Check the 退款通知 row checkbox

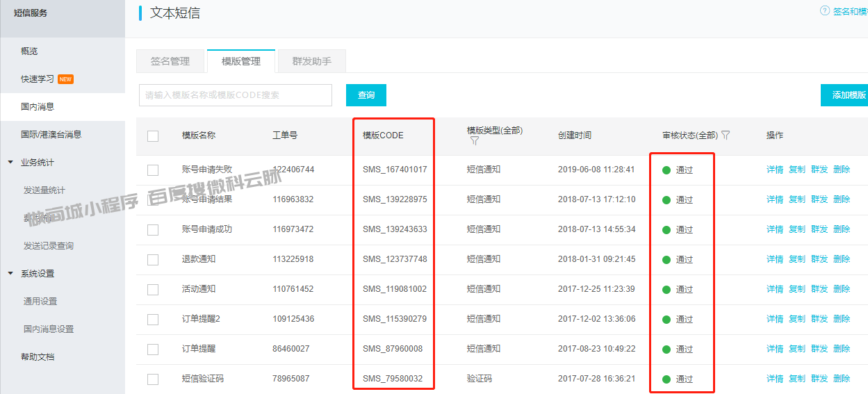(x=153, y=259)
